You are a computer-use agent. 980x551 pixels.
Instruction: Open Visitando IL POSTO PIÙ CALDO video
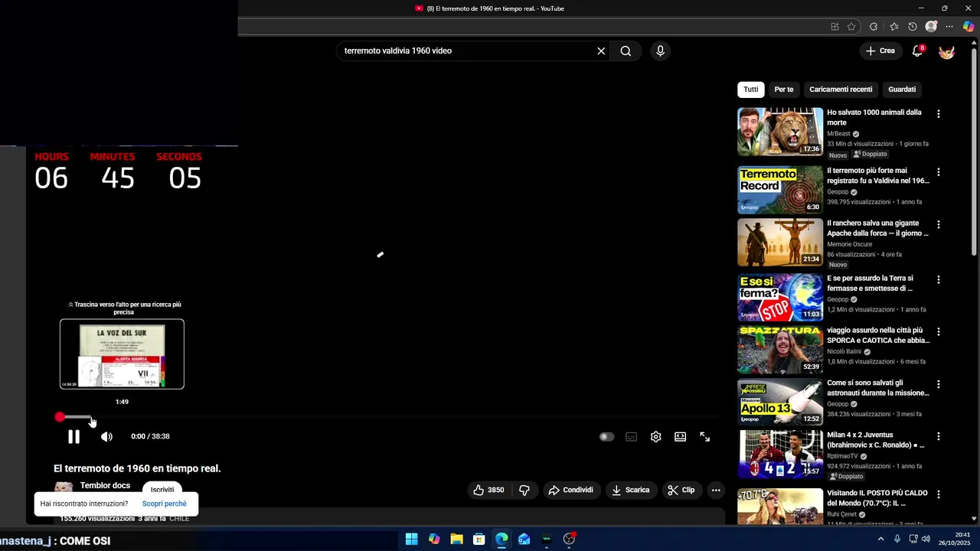tap(780, 507)
